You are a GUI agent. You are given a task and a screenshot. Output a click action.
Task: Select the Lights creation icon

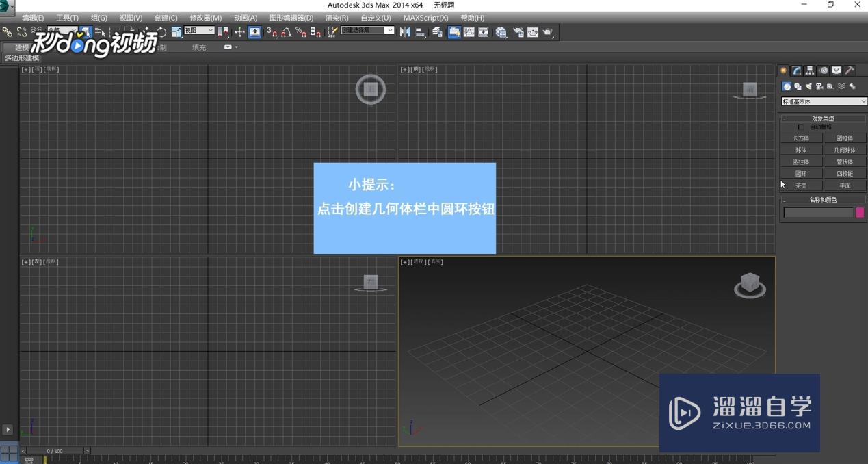808,86
